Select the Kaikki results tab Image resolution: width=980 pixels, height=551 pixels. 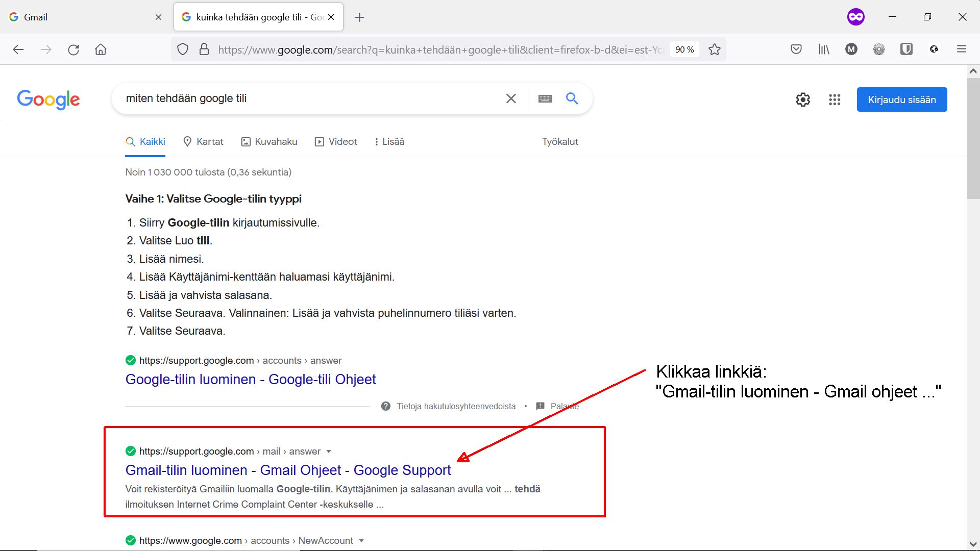[145, 142]
